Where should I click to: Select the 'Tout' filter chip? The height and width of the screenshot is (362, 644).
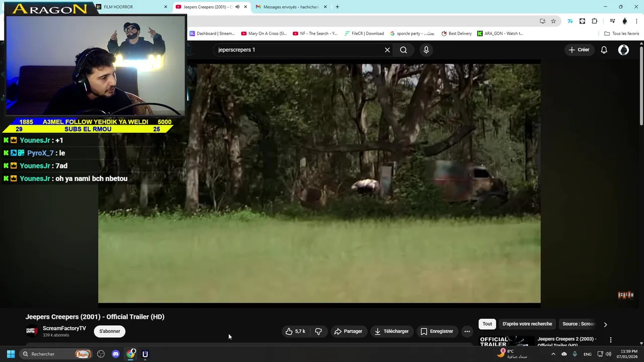coord(487,324)
